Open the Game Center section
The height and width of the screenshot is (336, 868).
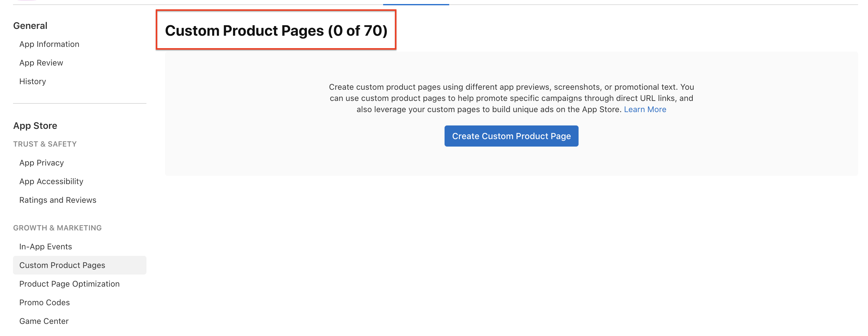pos(43,321)
